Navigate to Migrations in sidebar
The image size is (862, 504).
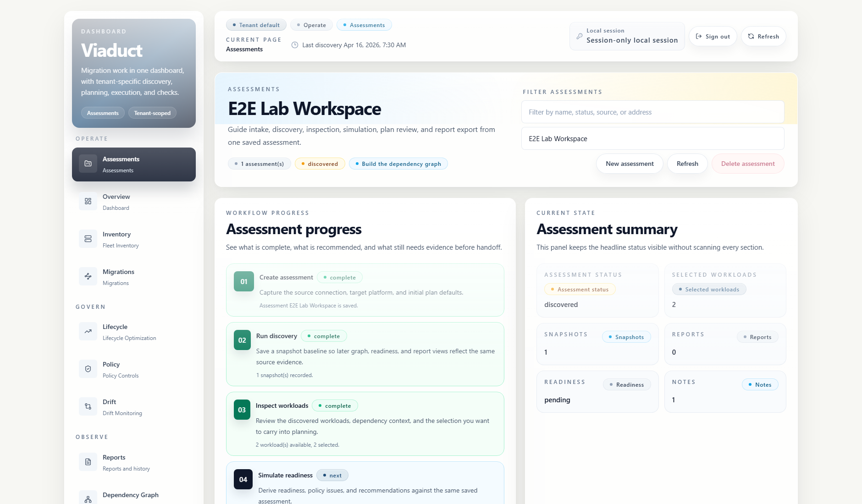click(x=134, y=277)
